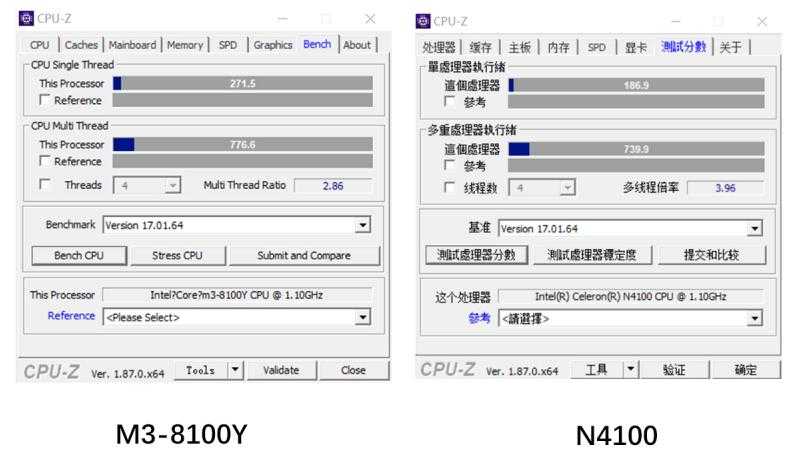Click the Multi Thread Ratio field showing 2.86

(x=333, y=186)
